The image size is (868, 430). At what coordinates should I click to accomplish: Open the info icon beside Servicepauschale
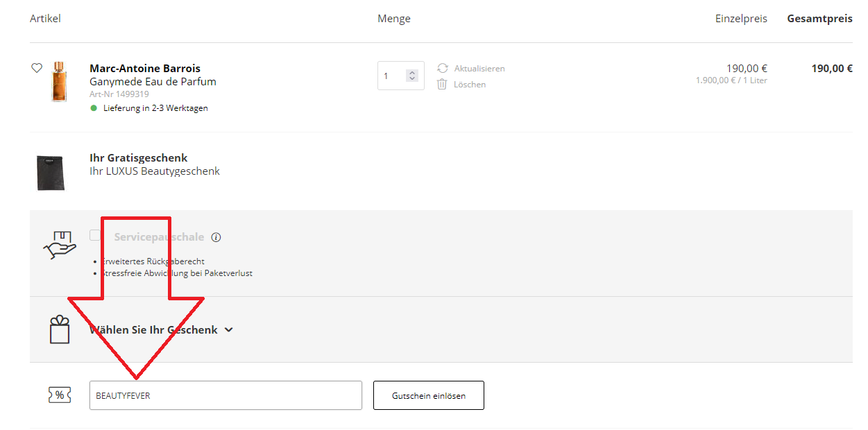(x=216, y=237)
